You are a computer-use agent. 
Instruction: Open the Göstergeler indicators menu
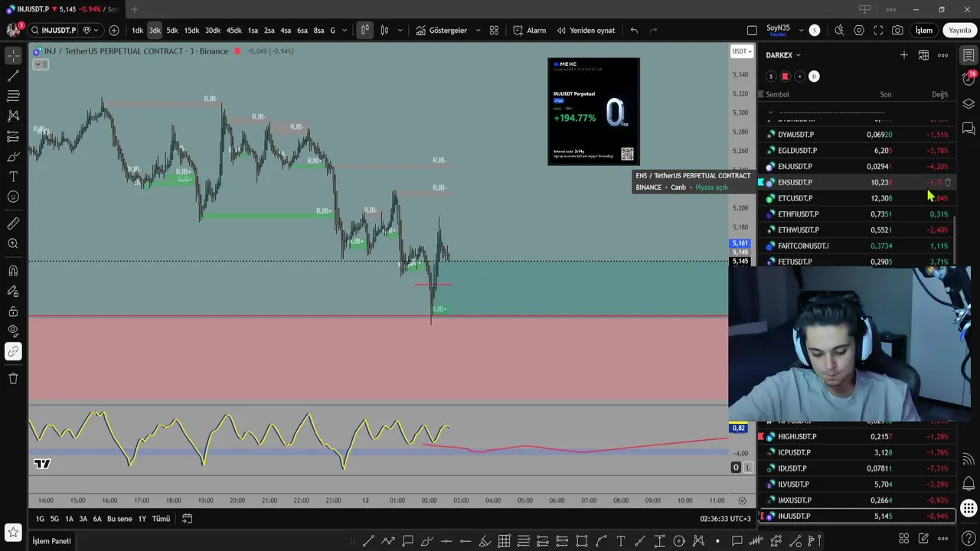pos(441,31)
